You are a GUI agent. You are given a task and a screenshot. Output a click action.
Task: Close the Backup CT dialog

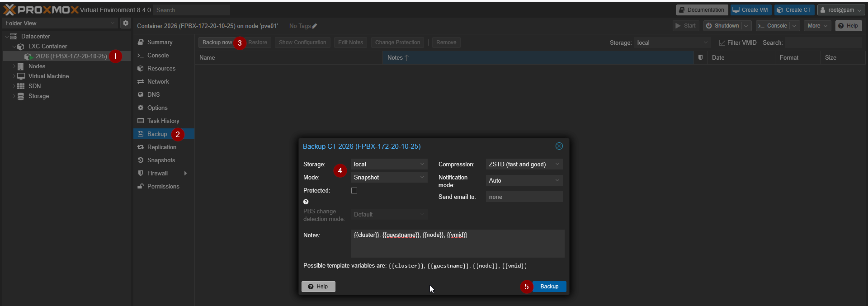tap(559, 146)
